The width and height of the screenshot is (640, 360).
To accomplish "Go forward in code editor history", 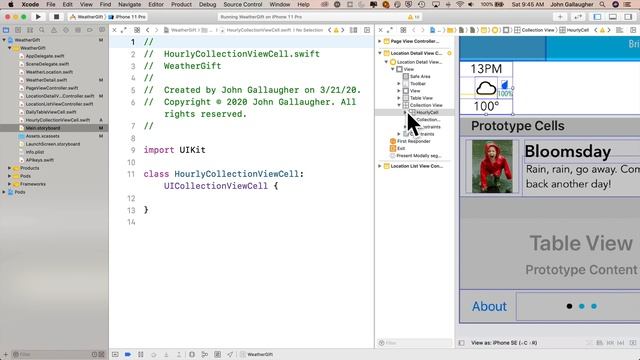I will click(156, 30).
